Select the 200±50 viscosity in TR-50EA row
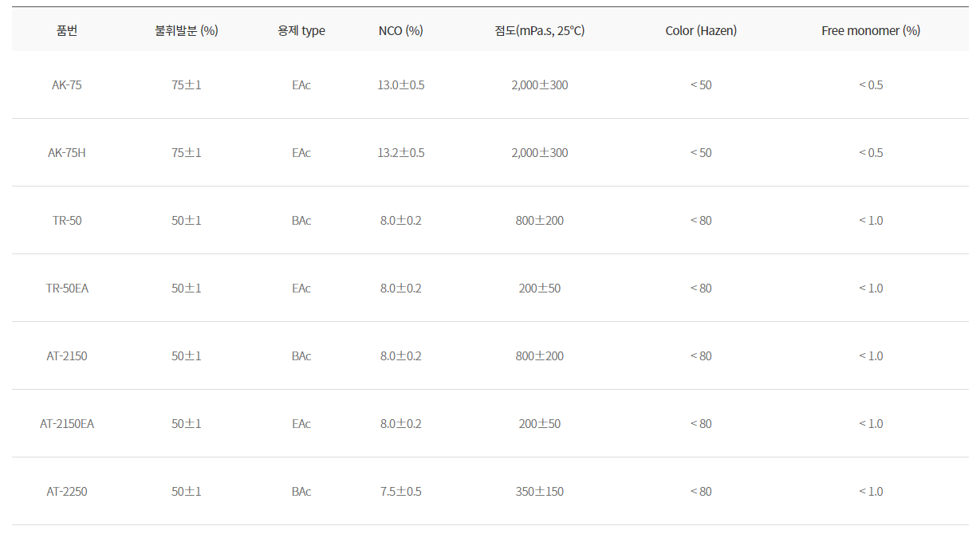 click(x=539, y=289)
